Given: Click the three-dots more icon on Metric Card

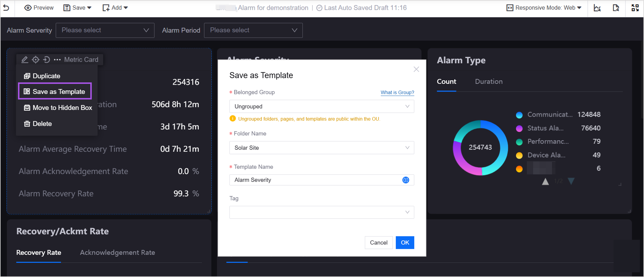Looking at the screenshot, I should tap(57, 60).
